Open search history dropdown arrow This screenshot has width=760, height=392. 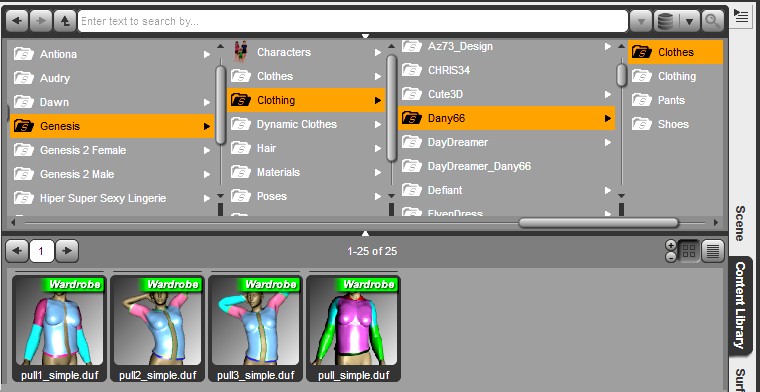click(641, 21)
